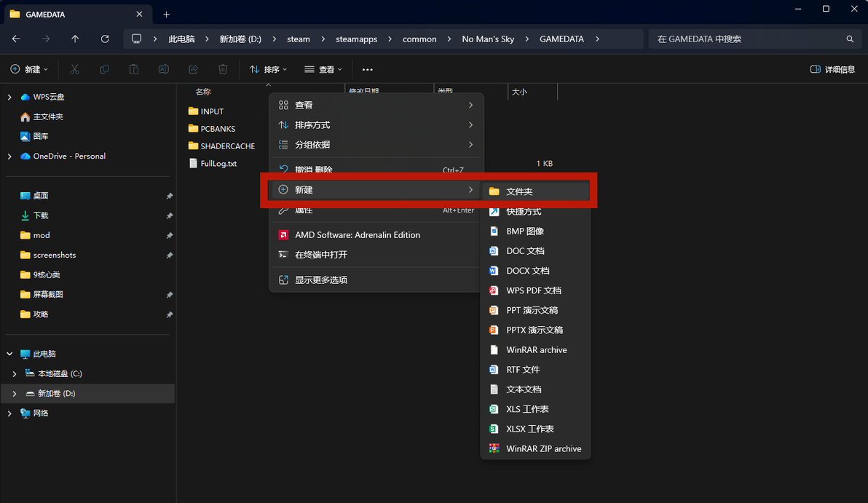Open the 排序 toolbar dropdown

[x=269, y=69]
